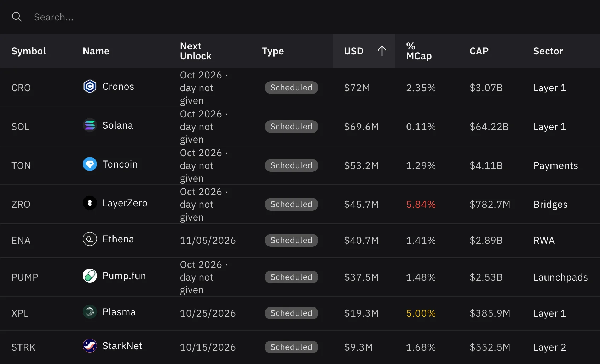
Task: Open the Solana name link
Action: pyautogui.click(x=118, y=125)
